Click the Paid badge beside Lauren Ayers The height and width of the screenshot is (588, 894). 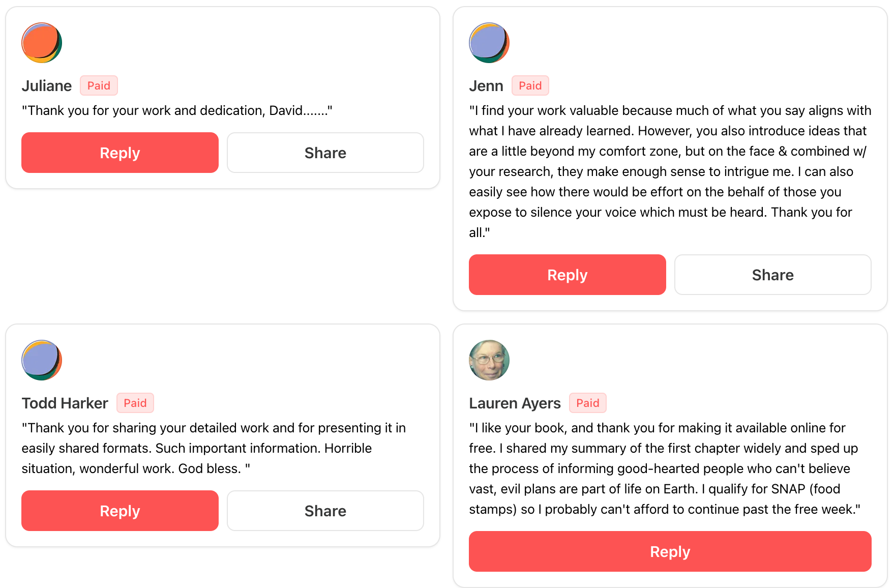click(x=588, y=403)
